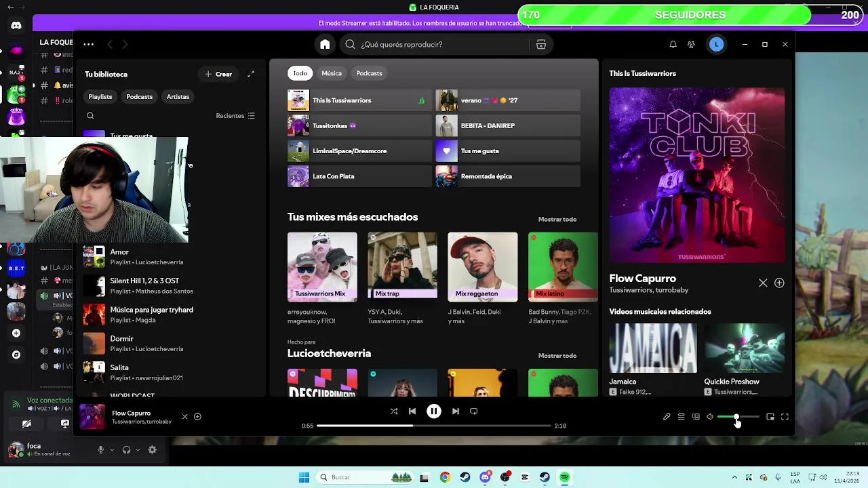Open Jamaica music video thumbnail
The width and height of the screenshot is (868, 488).
click(x=653, y=348)
